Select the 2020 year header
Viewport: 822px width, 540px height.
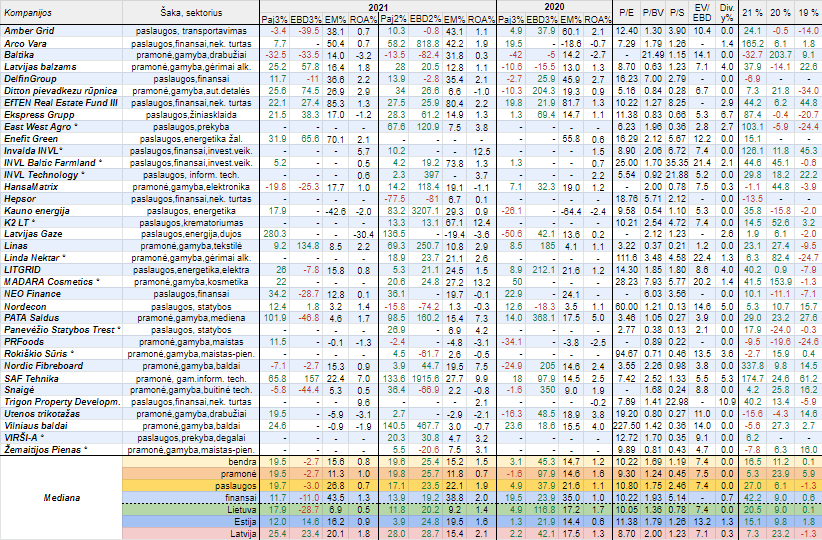point(554,7)
